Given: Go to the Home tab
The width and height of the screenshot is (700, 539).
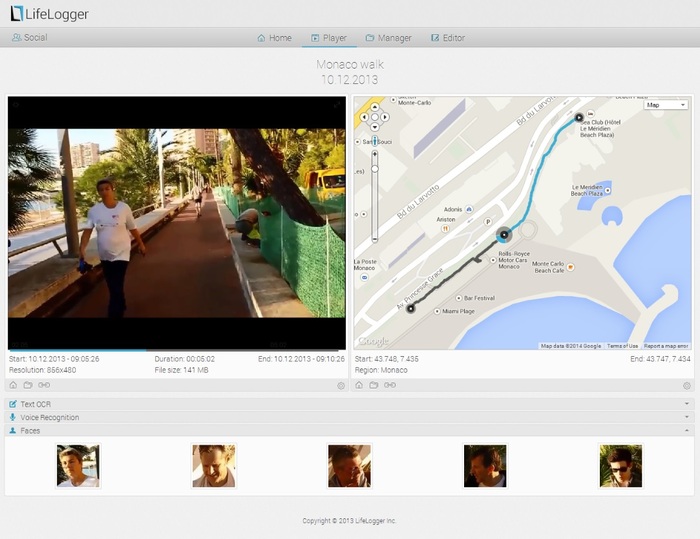Looking at the screenshot, I should click(275, 38).
